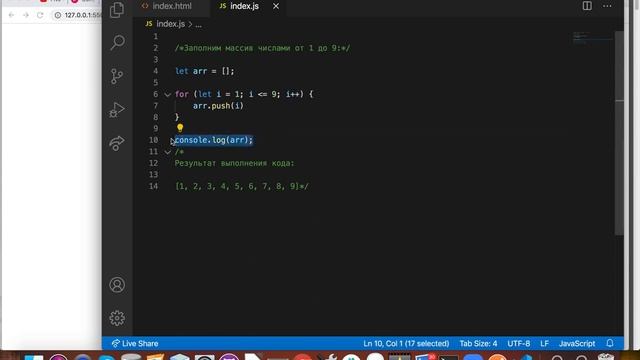Open the editor More Actions ellipsis
The width and height of the screenshot is (640, 360).
[607, 6]
